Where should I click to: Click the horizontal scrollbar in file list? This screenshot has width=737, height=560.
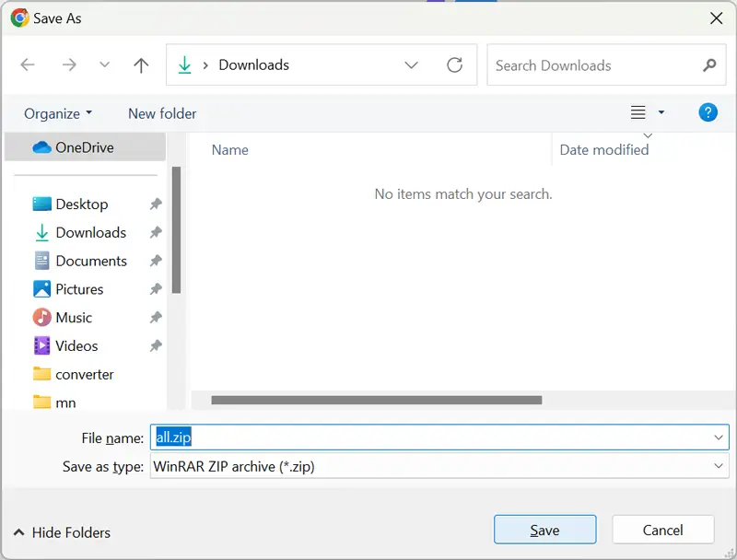tap(376, 400)
